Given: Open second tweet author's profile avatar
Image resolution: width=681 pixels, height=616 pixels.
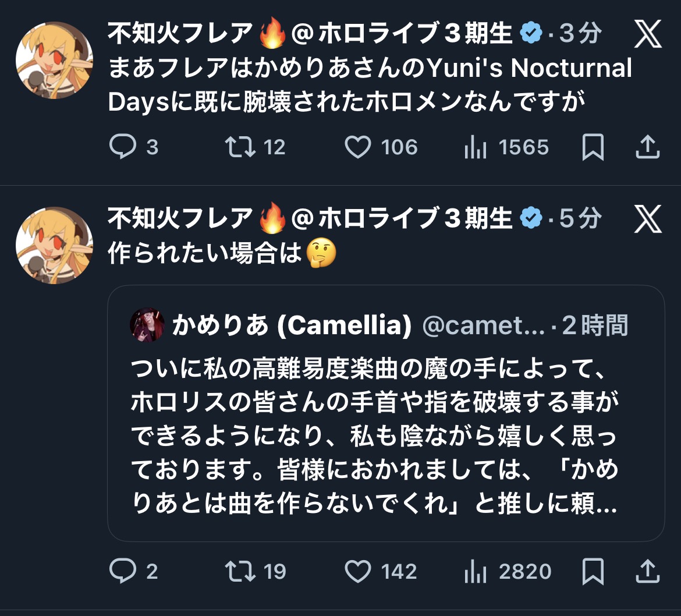Looking at the screenshot, I should pos(54,245).
